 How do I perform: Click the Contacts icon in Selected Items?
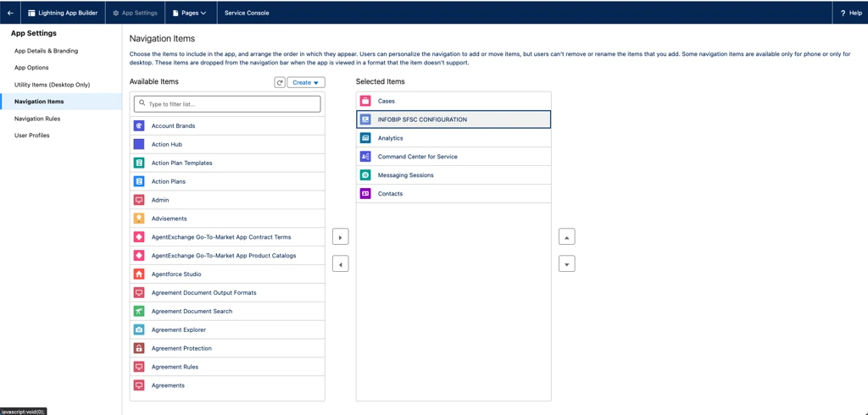click(365, 194)
